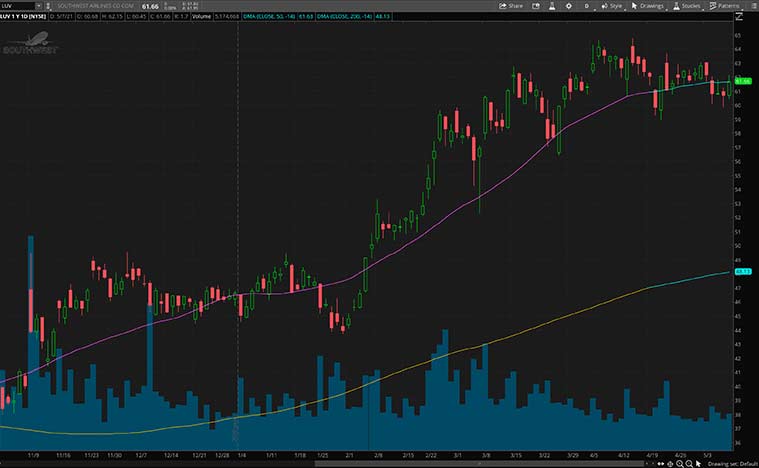Open the Style menu
759x468 pixels.
point(611,6)
